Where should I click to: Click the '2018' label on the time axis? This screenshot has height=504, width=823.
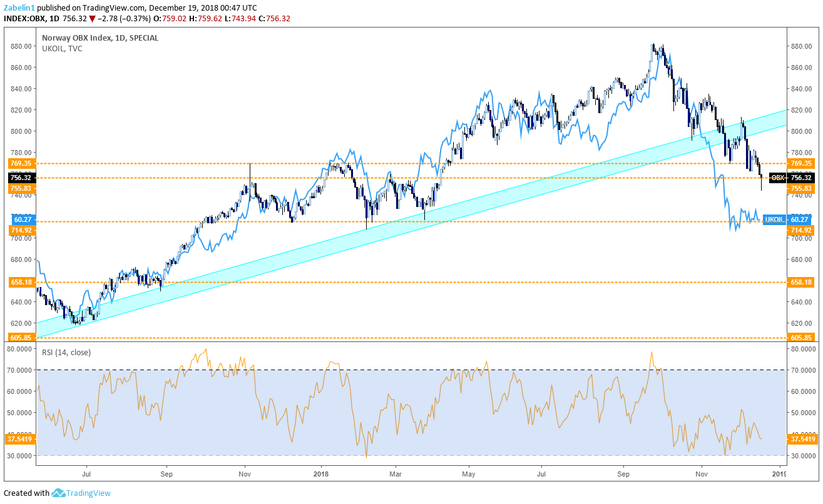(321, 474)
